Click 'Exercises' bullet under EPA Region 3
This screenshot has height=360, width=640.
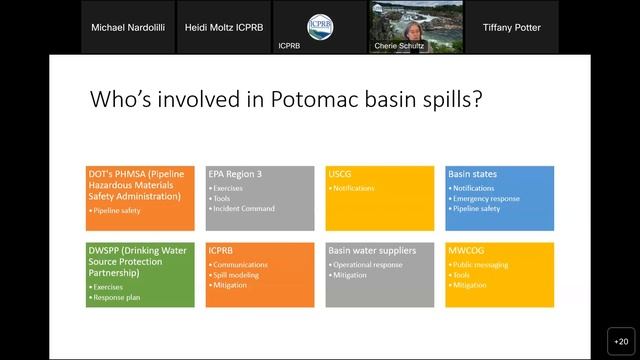228,188
